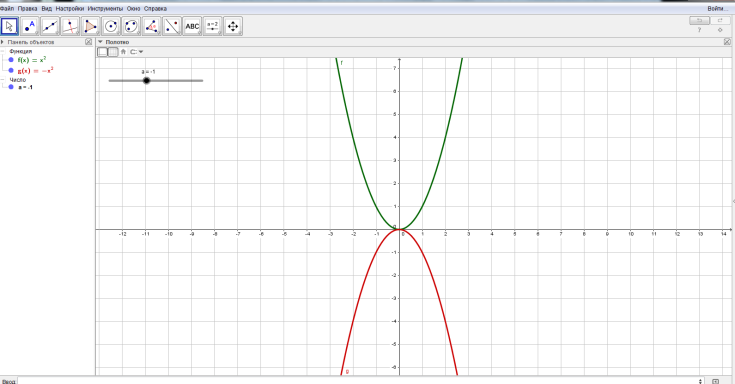Image resolution: width=735 pixels, height=384 pixels.
Task: Hide the red function g(x)
Action: 11,71
